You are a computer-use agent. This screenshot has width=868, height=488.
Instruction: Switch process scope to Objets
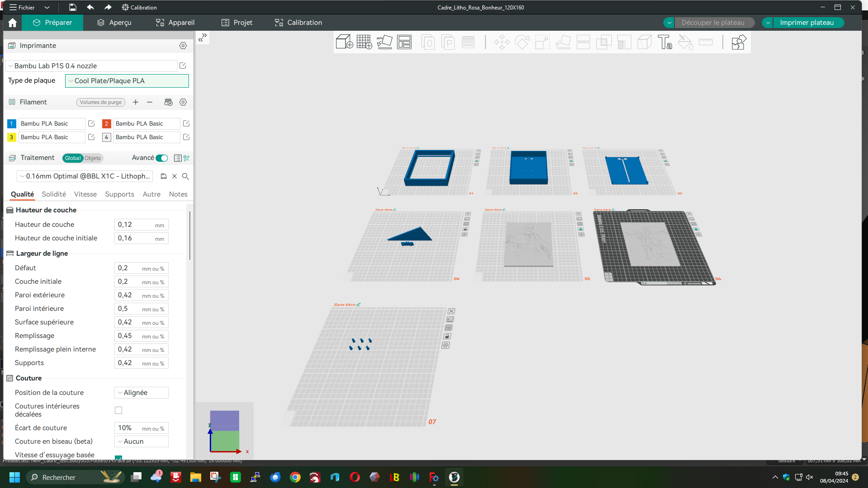92,158
